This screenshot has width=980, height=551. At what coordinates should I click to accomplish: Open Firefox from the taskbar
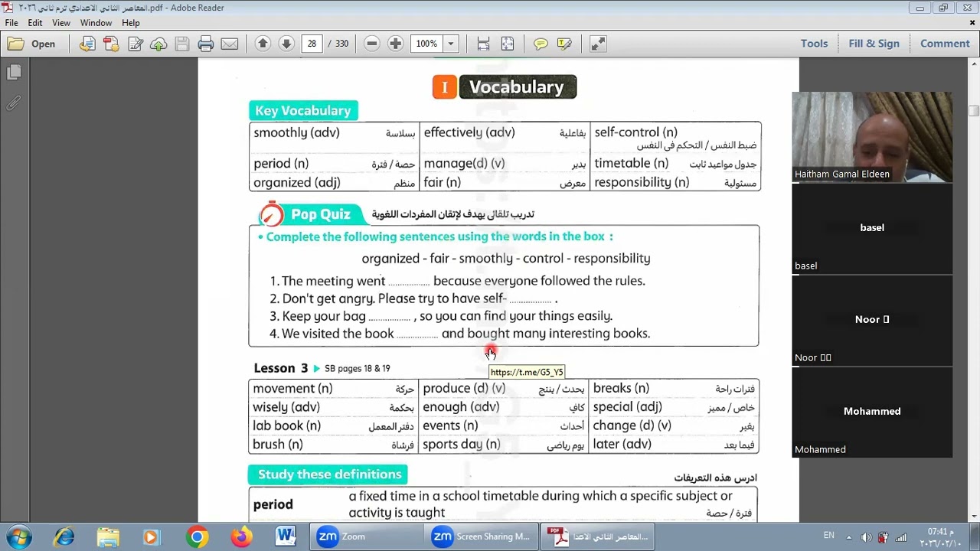click(x=241, y=537)
